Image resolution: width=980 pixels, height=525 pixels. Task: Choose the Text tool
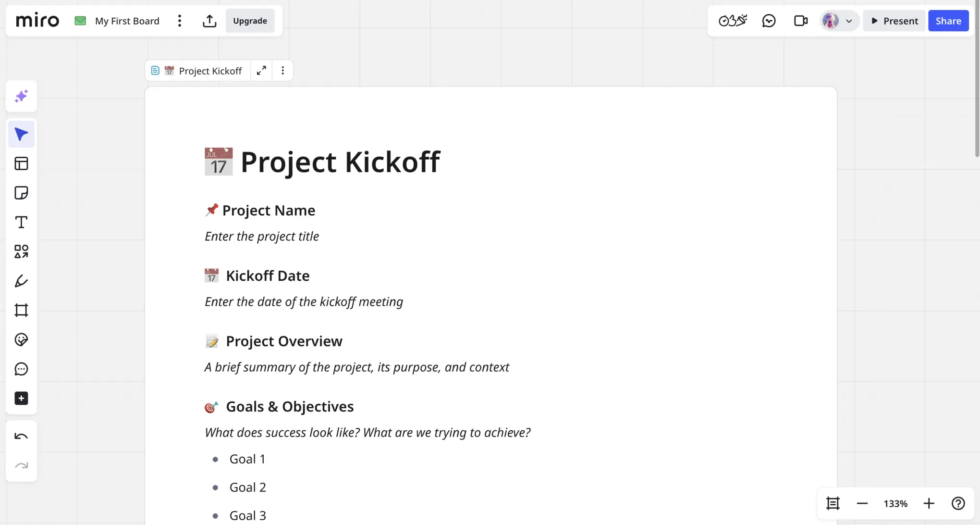(x=21, y=222)
